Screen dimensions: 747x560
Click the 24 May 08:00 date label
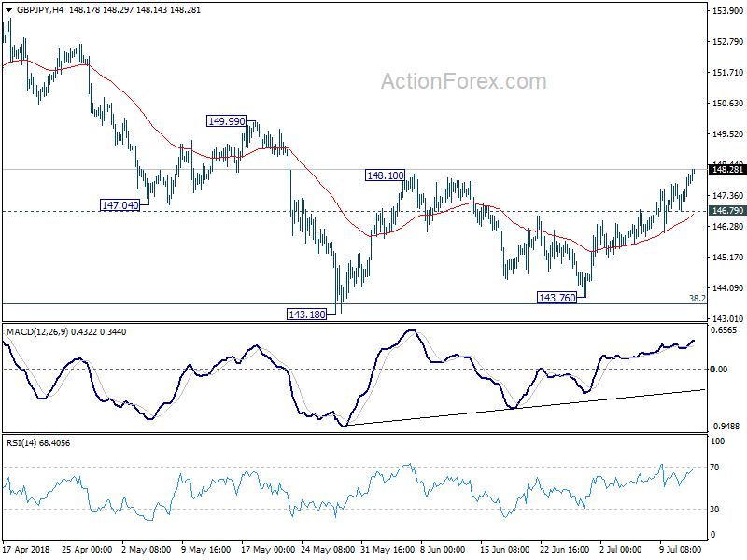pyautogui.click(x=328, y=549)
